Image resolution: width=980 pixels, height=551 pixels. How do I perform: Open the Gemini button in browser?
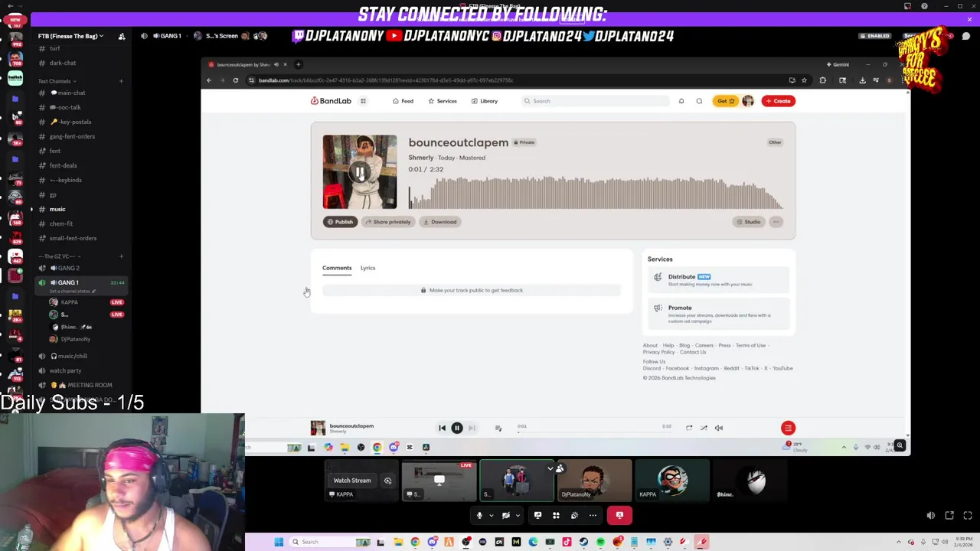click(x=838, y=64)
